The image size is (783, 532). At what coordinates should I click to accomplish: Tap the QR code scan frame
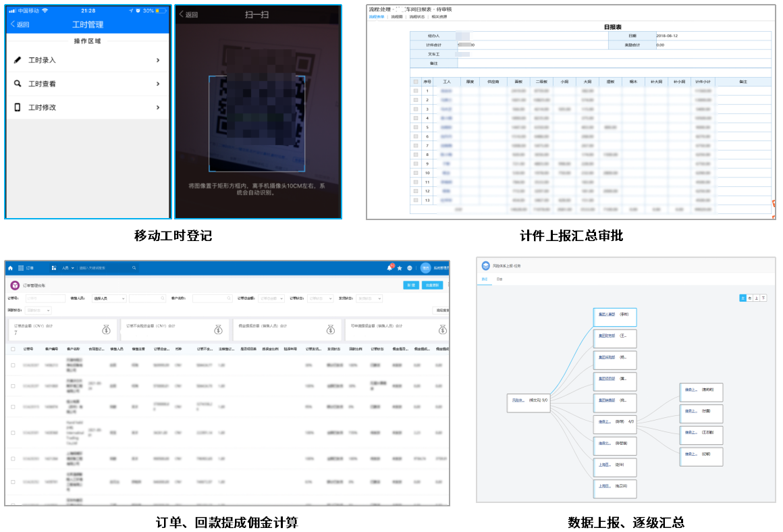(256, 124)
